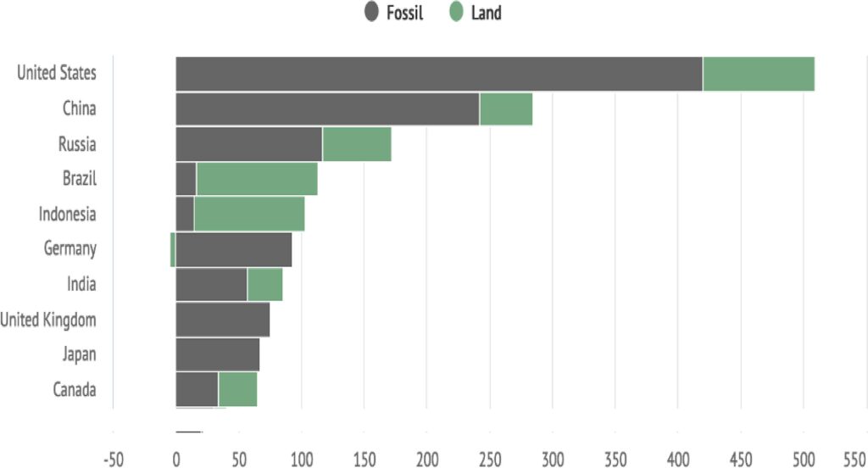Select Russia's green land segment
This screenshot has height=468, width=868.
pyautogui.click(x=357, y=144)
